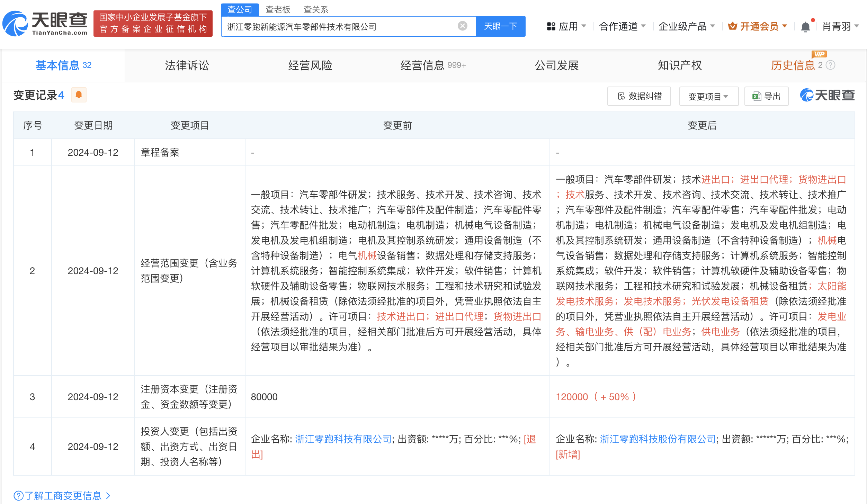867x504 pixels.
Task: Open the notification bell in header
Action: tap(805, 27)
